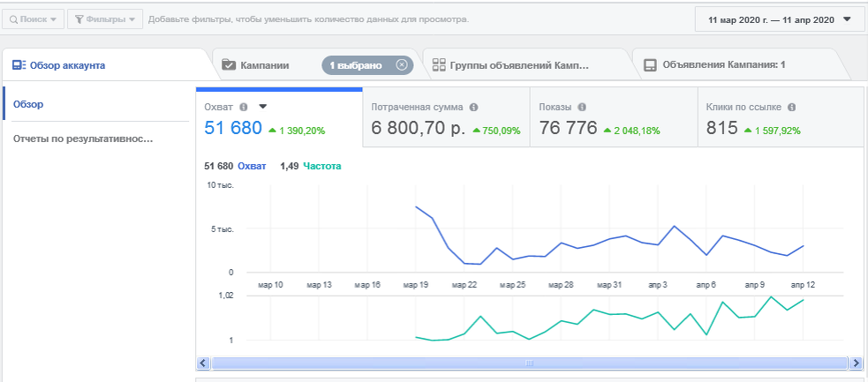Click the 76 776 impressions value
Image resolution: width=868 pixels, height=382 pixels.
tap(568, 128)
